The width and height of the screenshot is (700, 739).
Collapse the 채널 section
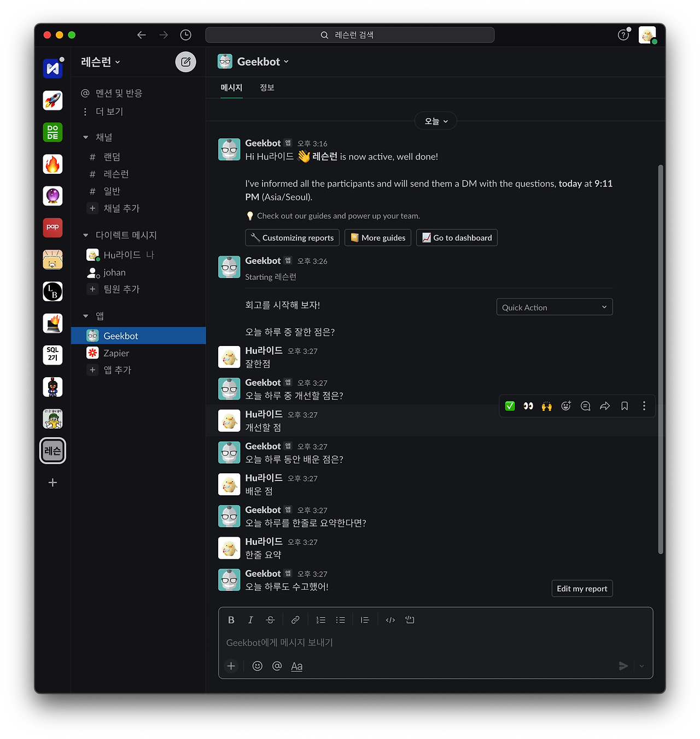point(86,137)
